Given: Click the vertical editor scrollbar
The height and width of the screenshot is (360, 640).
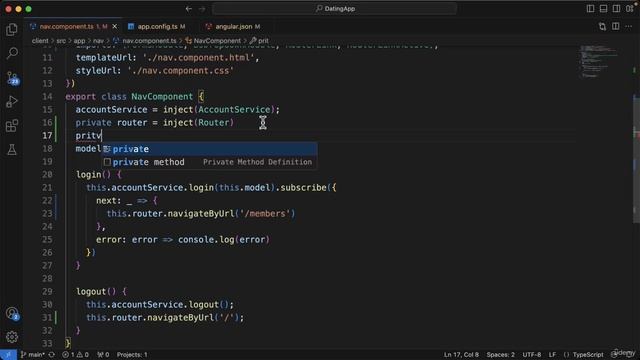Looking at the screenshot, I should (636, 159).
